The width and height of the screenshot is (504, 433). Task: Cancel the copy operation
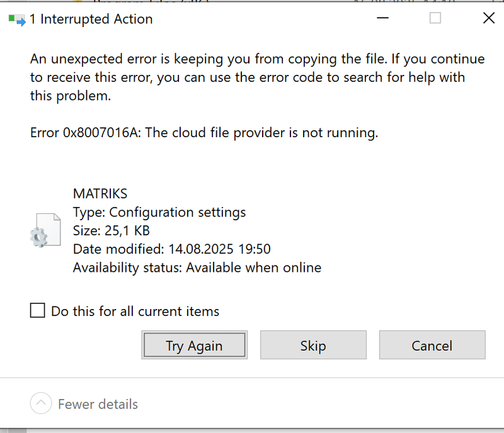[432, 345]
